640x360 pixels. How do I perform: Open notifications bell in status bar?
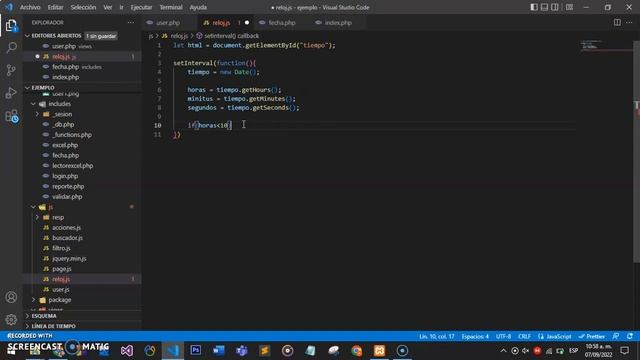coord(630,336)
